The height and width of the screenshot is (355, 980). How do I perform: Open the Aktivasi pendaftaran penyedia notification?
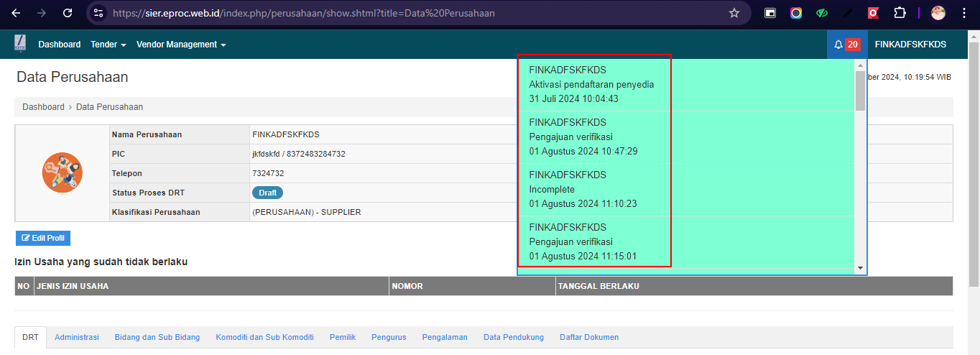(x=686, y=84)
